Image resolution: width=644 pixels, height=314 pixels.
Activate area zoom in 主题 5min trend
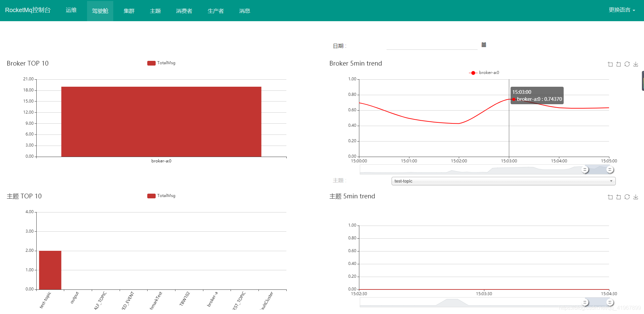point(610,197)
